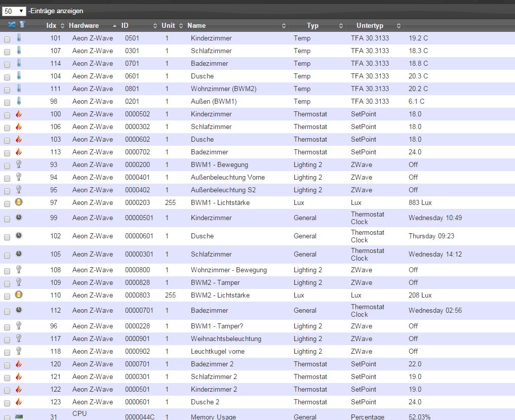Click flame icon of Badezimmer 2 row

coord(19,363)
